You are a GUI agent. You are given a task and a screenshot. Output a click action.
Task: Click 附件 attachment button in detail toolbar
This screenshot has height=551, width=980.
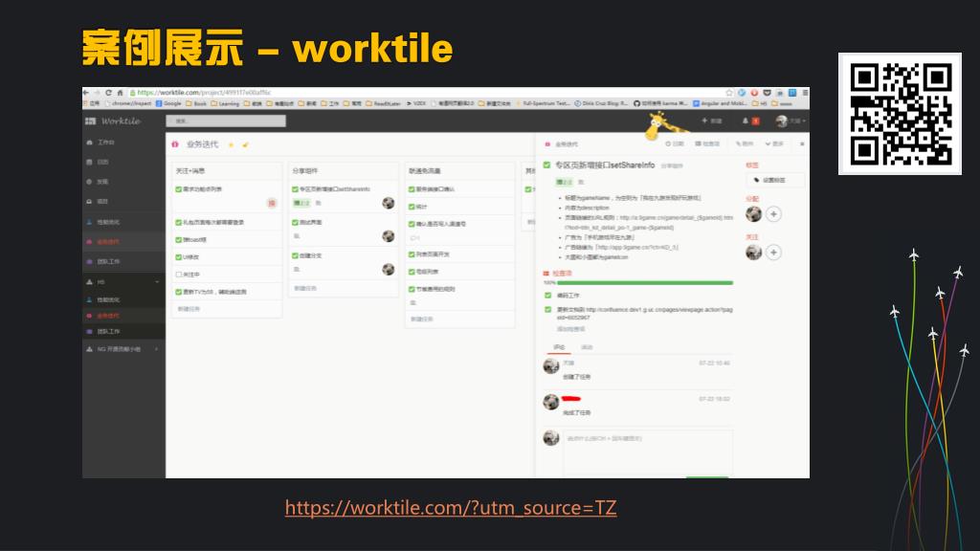point(745,144)
